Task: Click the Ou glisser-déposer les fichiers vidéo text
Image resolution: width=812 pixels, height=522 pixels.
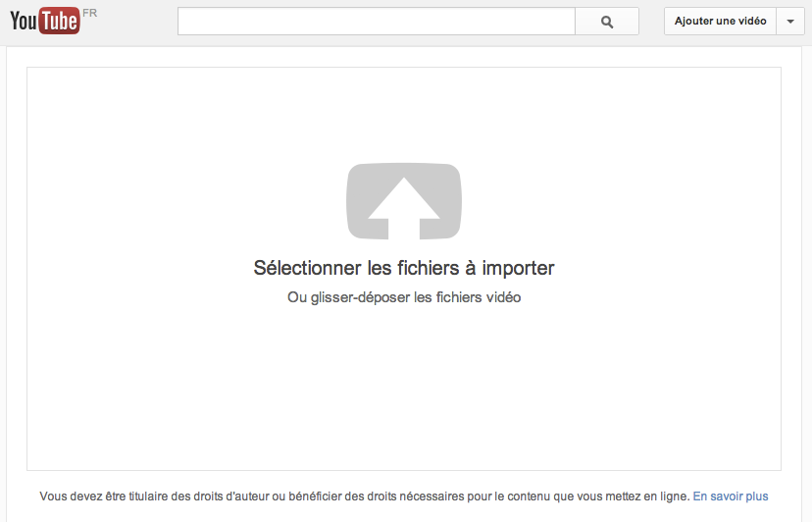Action: [404, 297]
